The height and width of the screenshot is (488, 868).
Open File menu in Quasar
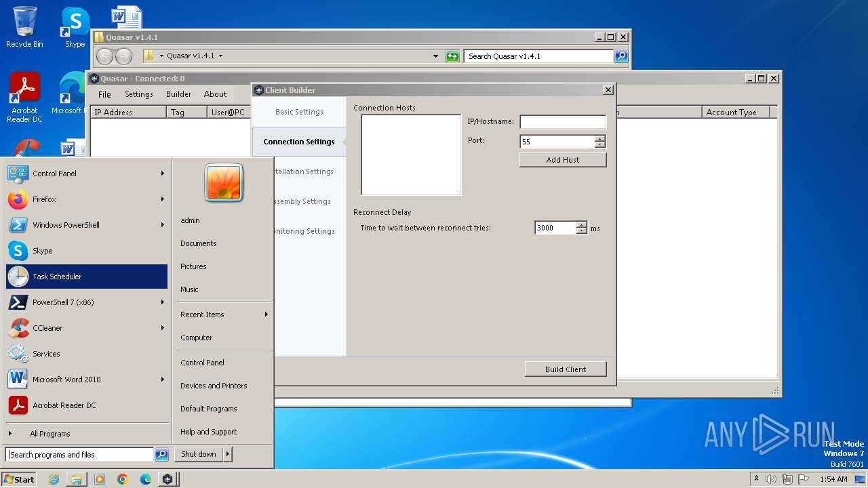[104, 94]
